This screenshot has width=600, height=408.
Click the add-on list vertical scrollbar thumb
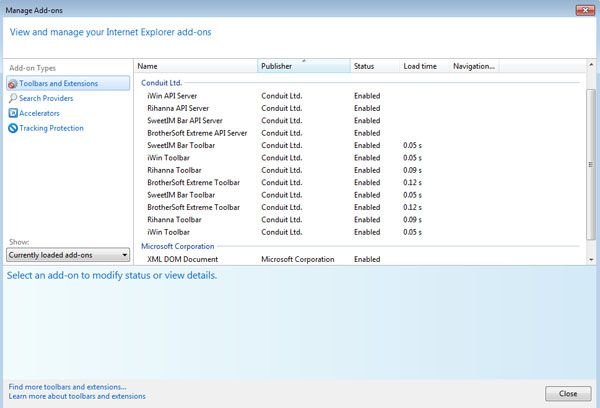click(591, 165)
